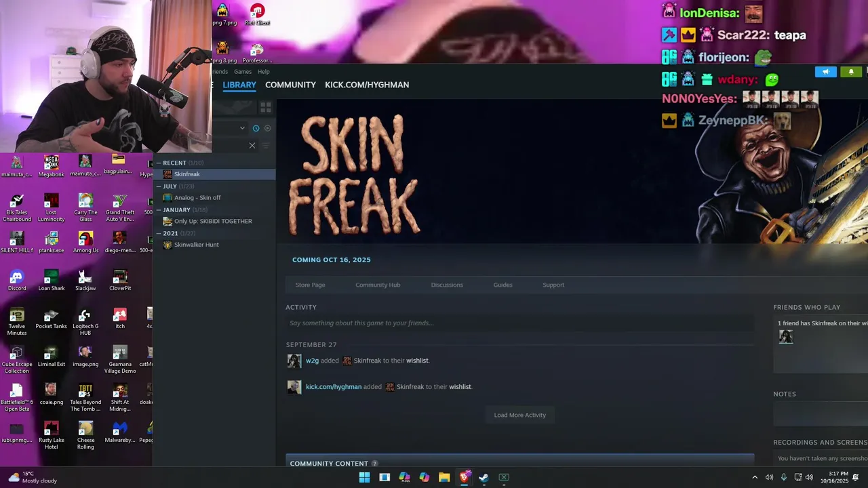Expand the library games filter dropdown
Screen dimensions: 868x488
pyautogui.click(x=242, y=128)
